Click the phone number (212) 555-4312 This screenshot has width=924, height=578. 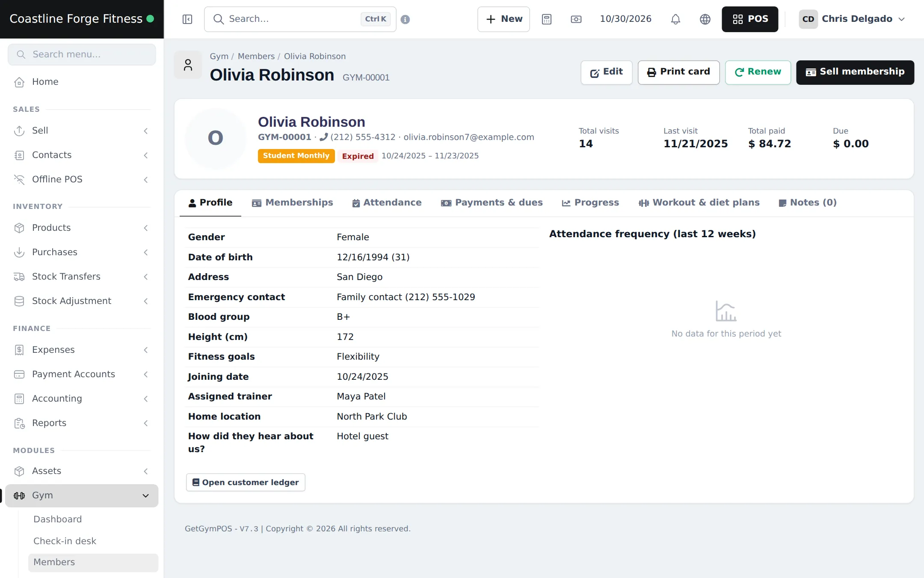(x=363, y=137)
